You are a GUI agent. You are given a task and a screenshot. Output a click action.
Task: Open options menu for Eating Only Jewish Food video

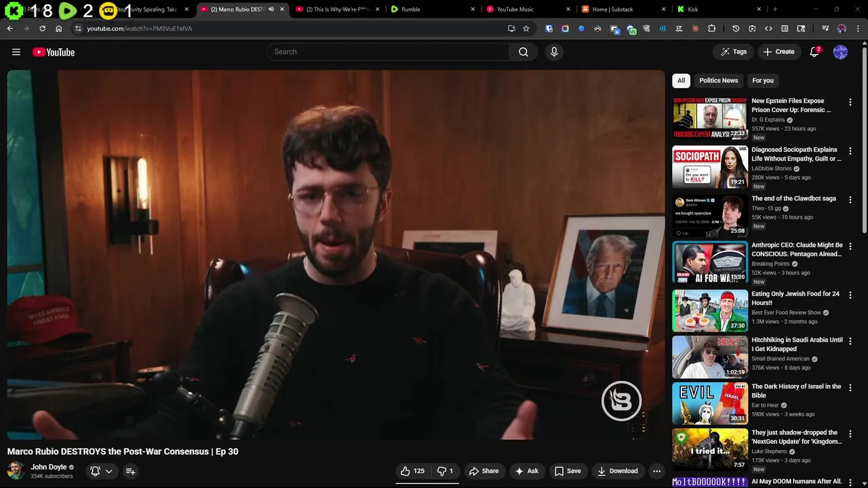click(x=850, y=296)
